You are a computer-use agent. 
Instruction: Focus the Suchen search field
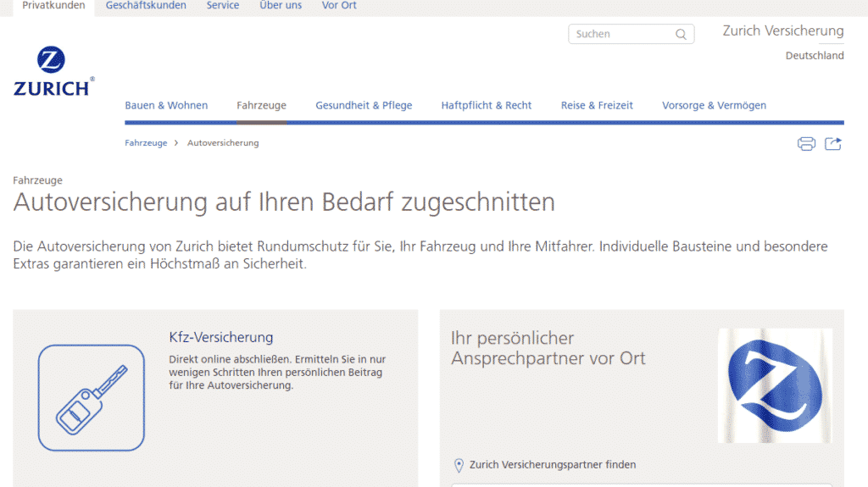pyautogui.click(x=631, y=35)
